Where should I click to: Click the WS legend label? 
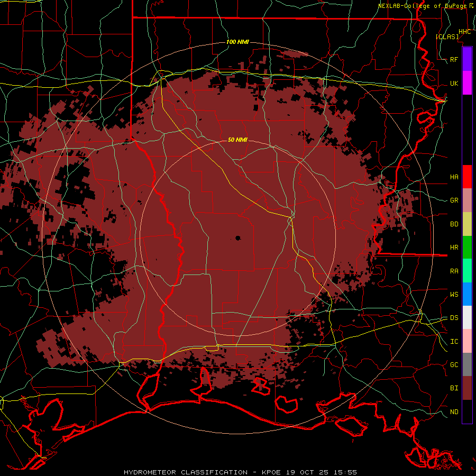coord(454,294)
